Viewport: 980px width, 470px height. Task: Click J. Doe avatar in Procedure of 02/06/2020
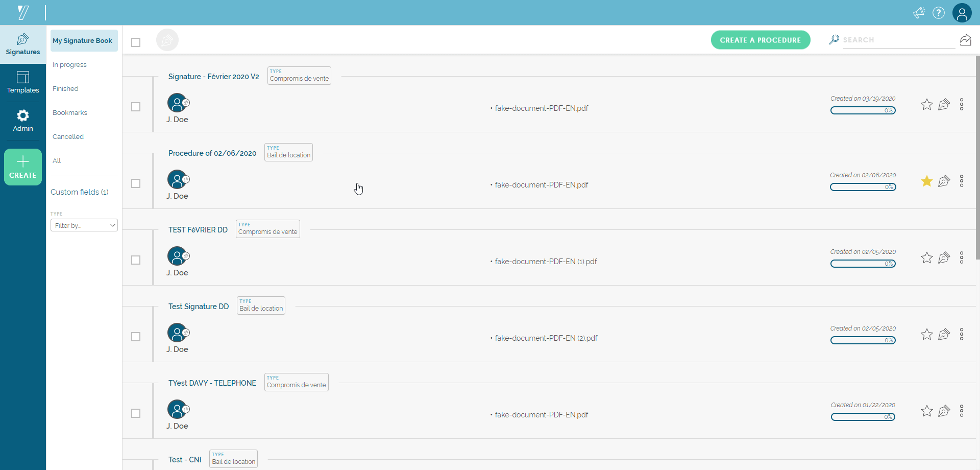pyautogui.click(x=177, y=179)
